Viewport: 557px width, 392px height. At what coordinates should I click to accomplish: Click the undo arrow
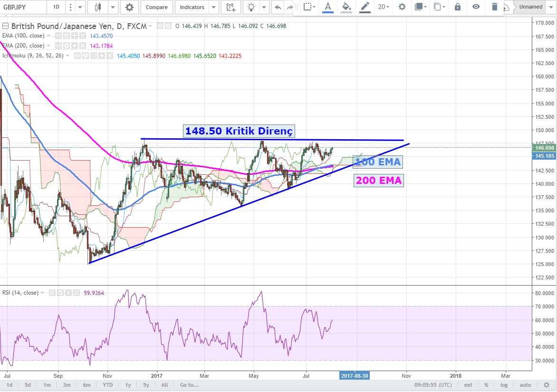278,7
